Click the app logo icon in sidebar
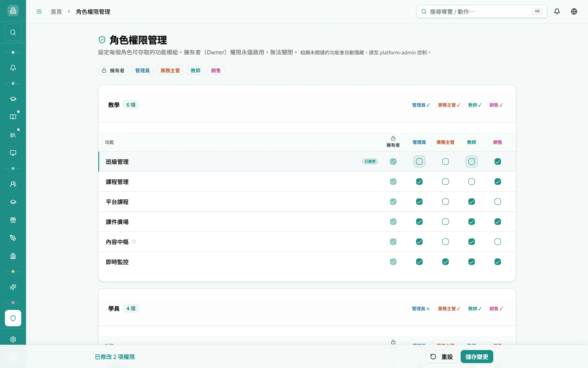 [13, 11]
